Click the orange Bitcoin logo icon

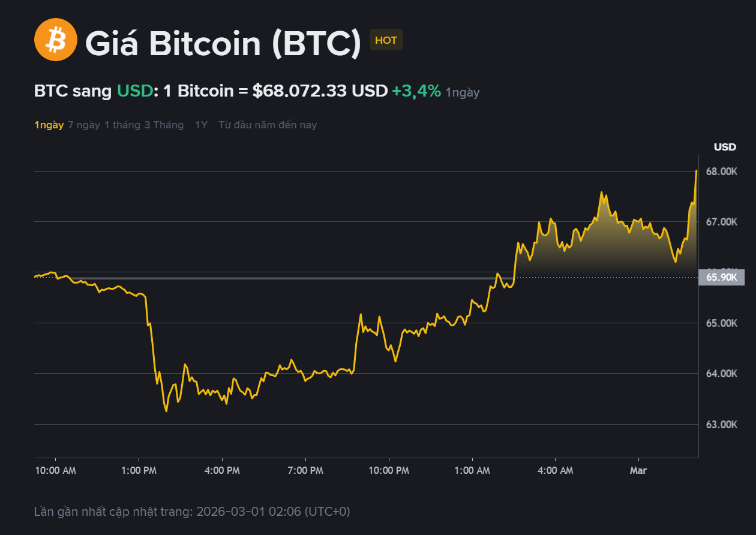(x=55, y=40)
